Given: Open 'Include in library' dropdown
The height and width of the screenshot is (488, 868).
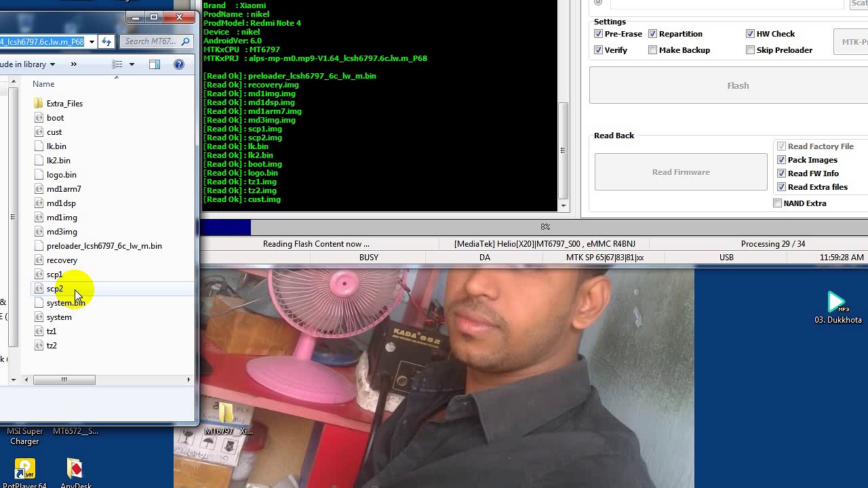Looking at the screenshot, I should click(28, 64).
